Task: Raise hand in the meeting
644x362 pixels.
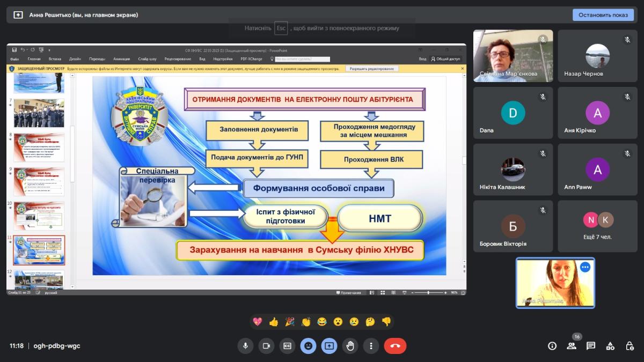Action: click(350, 346)
